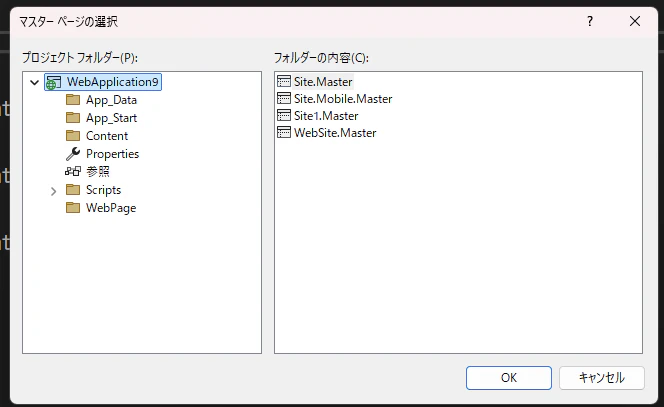Confirm selection with the OK button
664x407 pixels.
pyautogui.click(x=509, y=378)
